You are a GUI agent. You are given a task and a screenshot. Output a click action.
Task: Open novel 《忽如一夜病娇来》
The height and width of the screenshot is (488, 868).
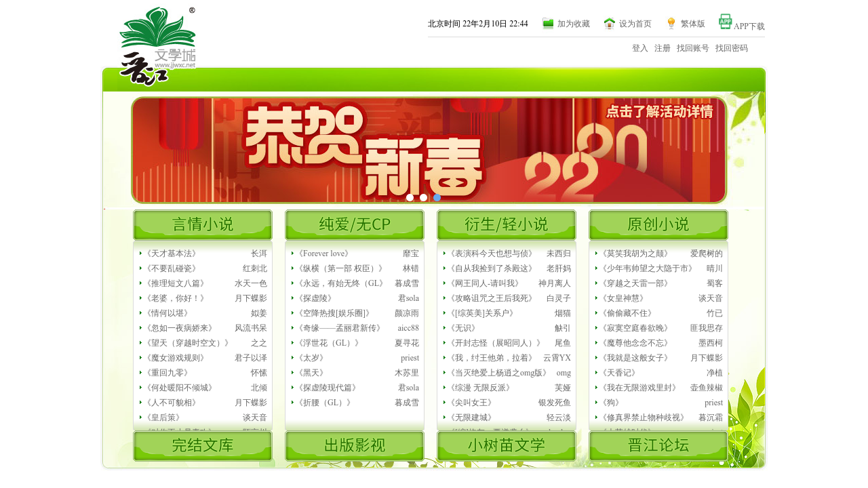[x=178, y=328]
